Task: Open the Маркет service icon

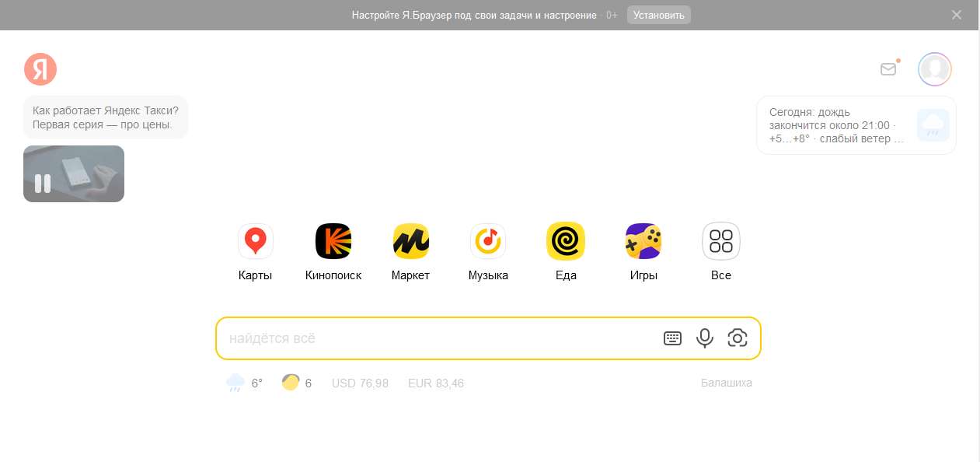Action: coord(411,241)
